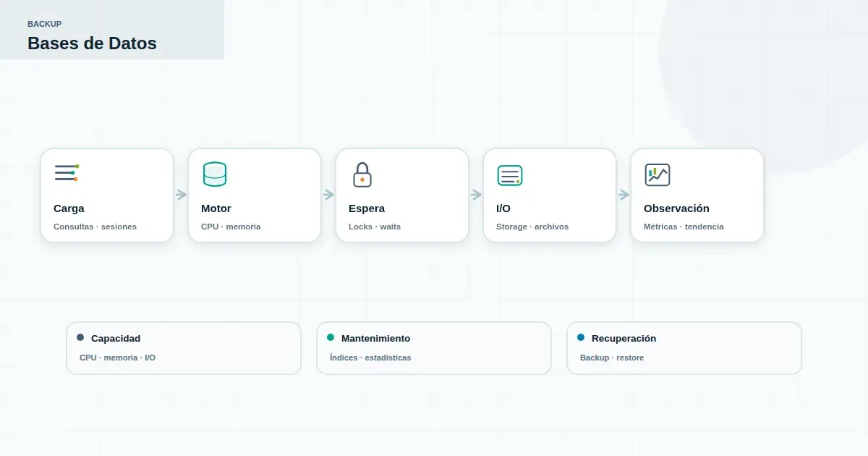Open the Carga card title
The width and height of the screenshot is (868, 456).
pos(69,208)
